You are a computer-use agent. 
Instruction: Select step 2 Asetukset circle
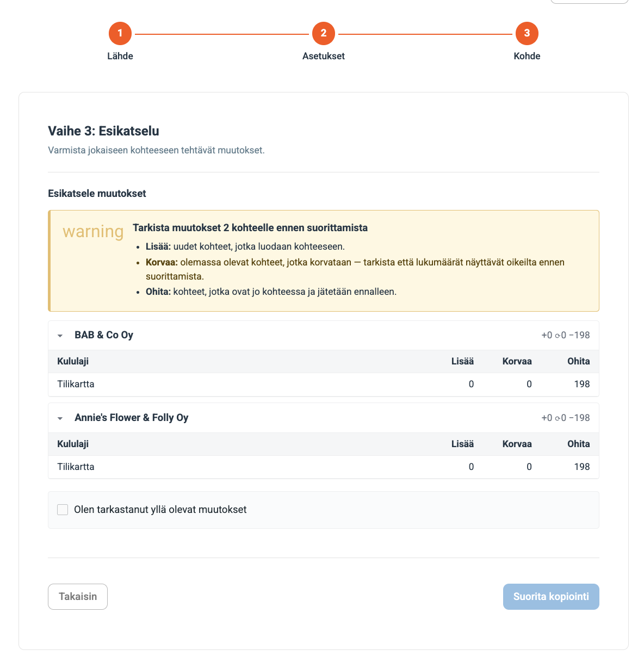(x=324, y=33)
